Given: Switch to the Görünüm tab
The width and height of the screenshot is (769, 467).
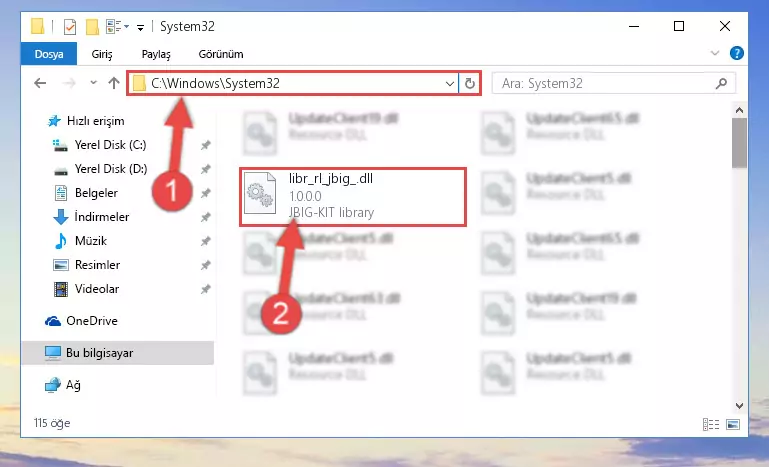Looking at the screenshot, I should tap(221, 54).
